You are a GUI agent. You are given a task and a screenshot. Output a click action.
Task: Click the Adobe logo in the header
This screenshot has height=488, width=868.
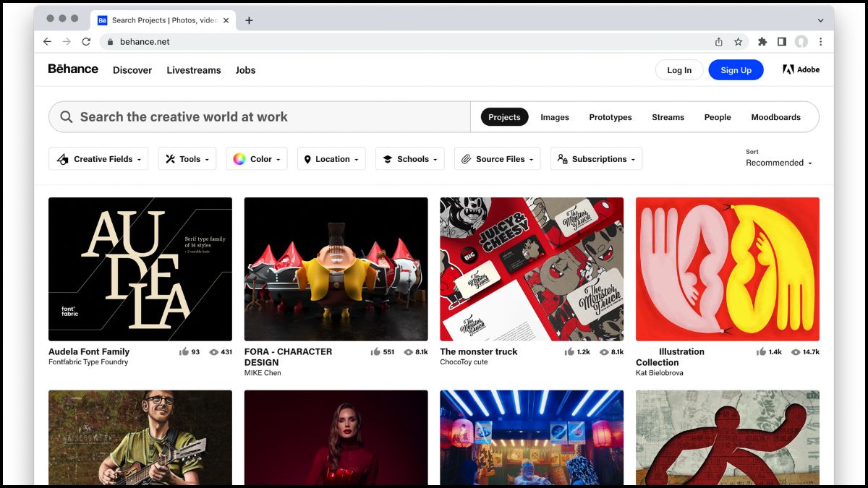coord(801,69)
